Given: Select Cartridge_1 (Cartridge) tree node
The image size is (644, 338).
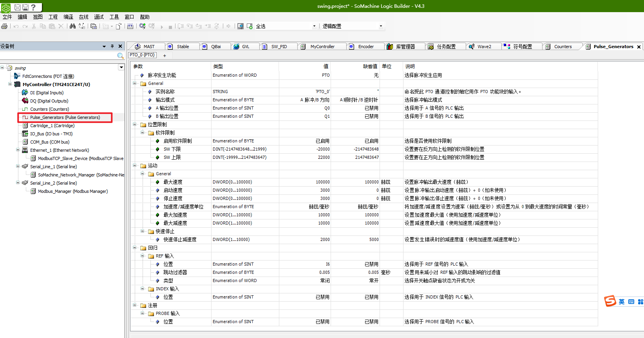Looking at the screenshot, I should pyautogui.click(x=52, y=126).
